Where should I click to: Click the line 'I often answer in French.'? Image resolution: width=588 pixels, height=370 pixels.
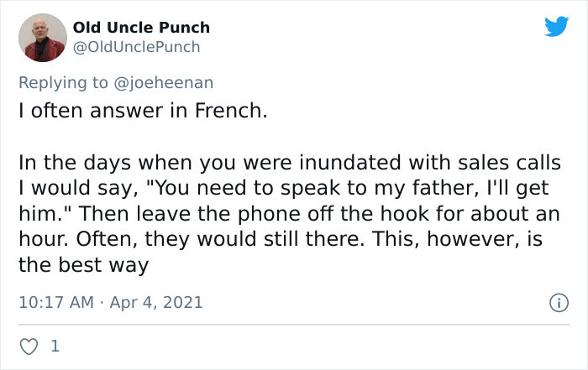click(x=143, y=111)
